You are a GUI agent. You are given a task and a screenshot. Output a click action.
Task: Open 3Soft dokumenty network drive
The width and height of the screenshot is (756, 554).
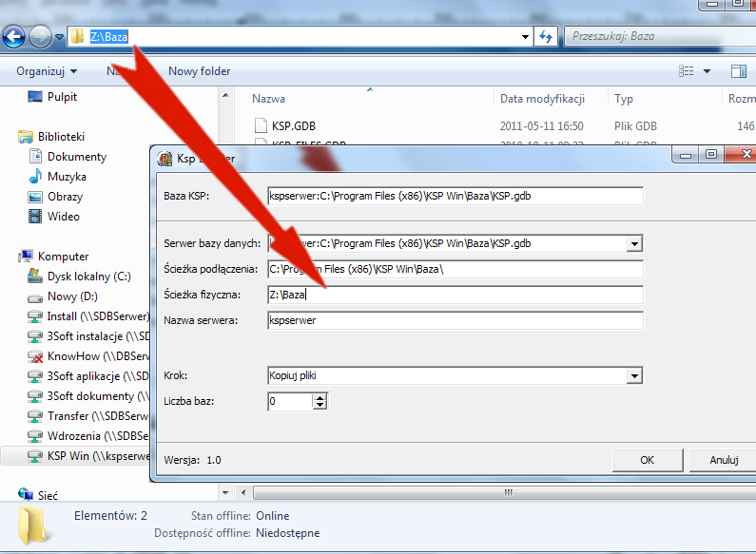pos(98,396)
